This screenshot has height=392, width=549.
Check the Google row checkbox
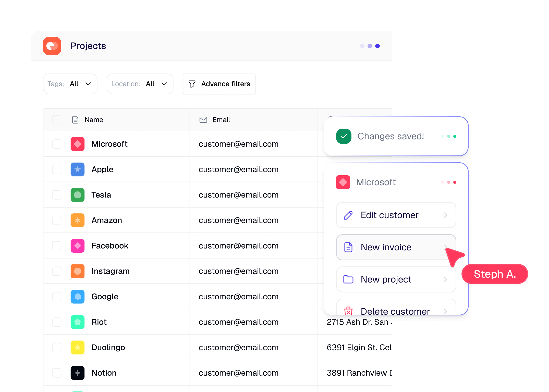point(57,297)
